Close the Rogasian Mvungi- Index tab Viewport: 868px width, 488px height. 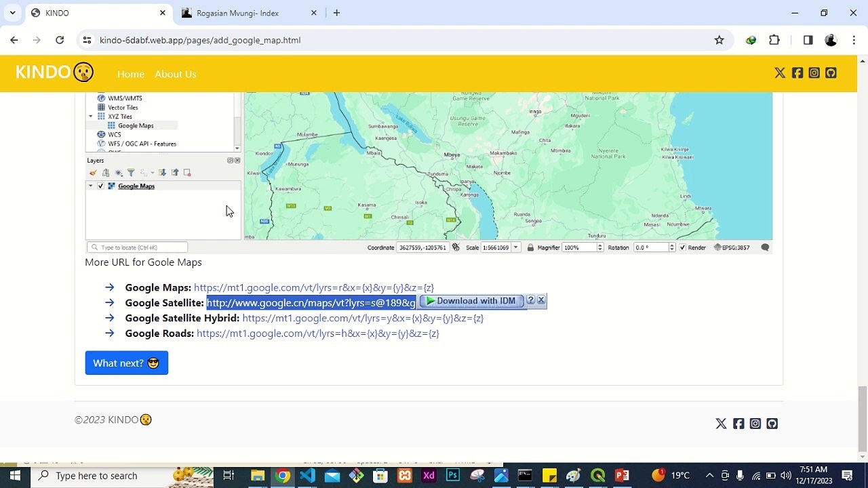(314, 13)
